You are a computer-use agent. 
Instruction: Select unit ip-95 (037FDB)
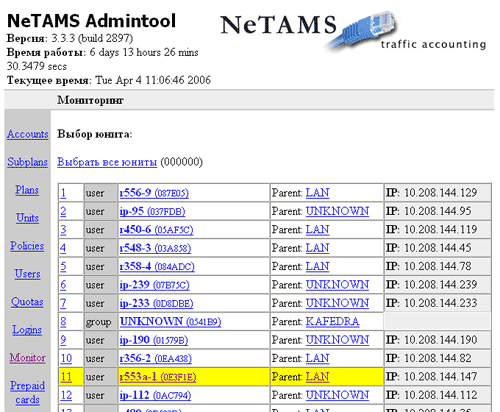tap(152, 211)
